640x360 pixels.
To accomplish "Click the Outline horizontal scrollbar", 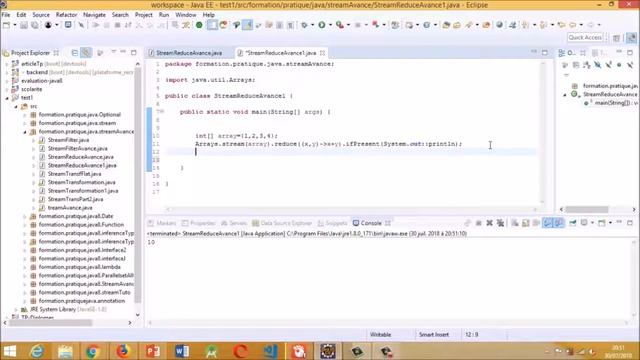I will click(x=587, y=209).
